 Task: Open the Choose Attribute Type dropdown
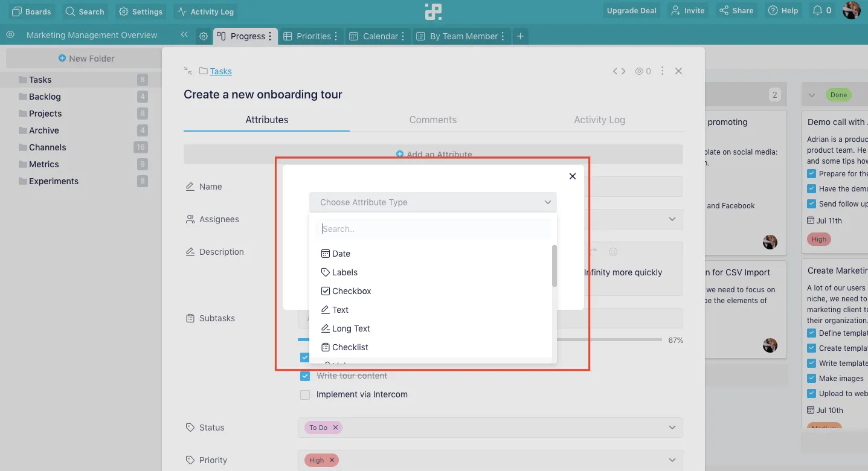(433, 202)
